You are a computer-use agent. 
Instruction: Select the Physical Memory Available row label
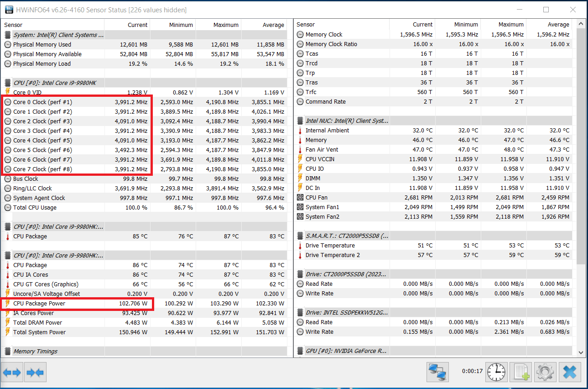click(47, 54)
